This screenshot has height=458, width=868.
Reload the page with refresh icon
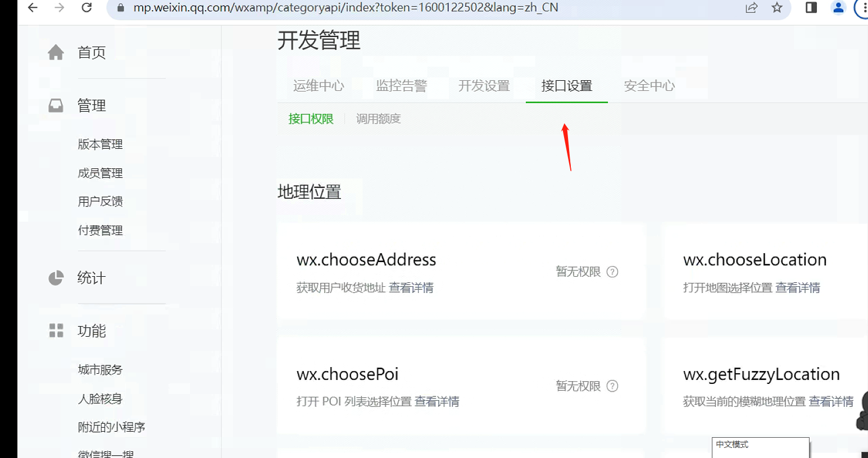(x=87, y=7)
